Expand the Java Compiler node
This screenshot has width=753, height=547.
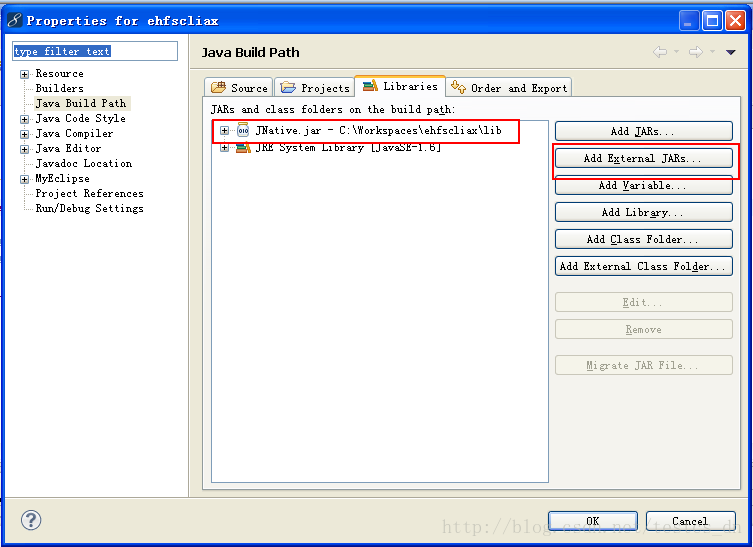coord(24,134)
